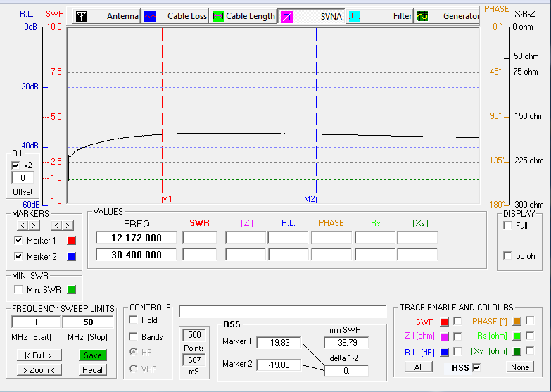551x392 pixels.
Task: Tick the Hold checkbox in Controls
Action: click(x=133, y=320)
